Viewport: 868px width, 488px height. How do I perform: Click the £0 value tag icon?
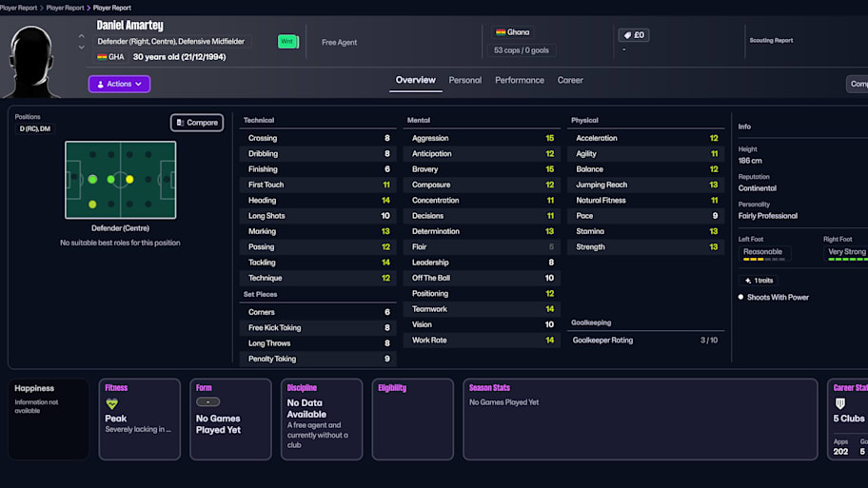(x=627, y=35)
